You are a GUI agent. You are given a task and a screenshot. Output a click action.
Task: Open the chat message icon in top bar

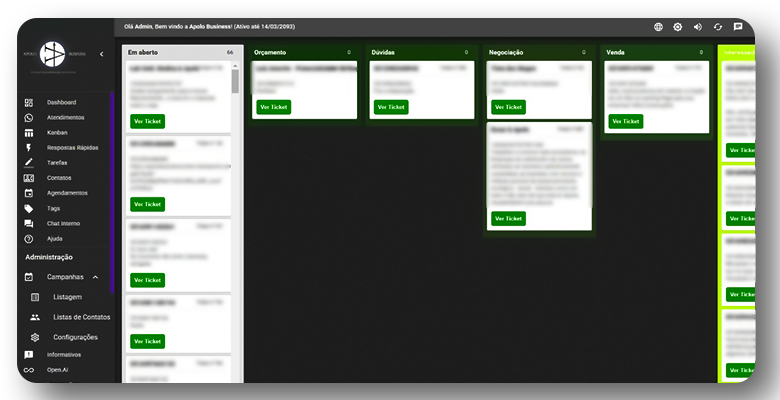[738, 27]
